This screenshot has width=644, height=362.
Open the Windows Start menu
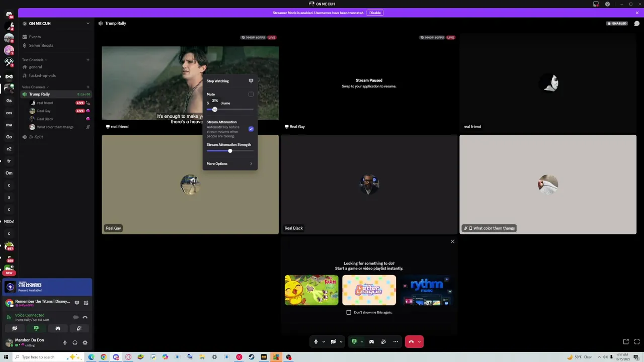[x=7, y=357]
